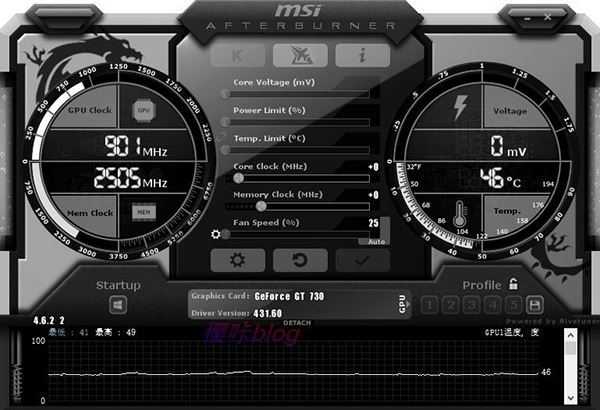Launch the OC Scanner jet icon
The width and height of the screenshot is (600, 410).
[x=300, y=56]
